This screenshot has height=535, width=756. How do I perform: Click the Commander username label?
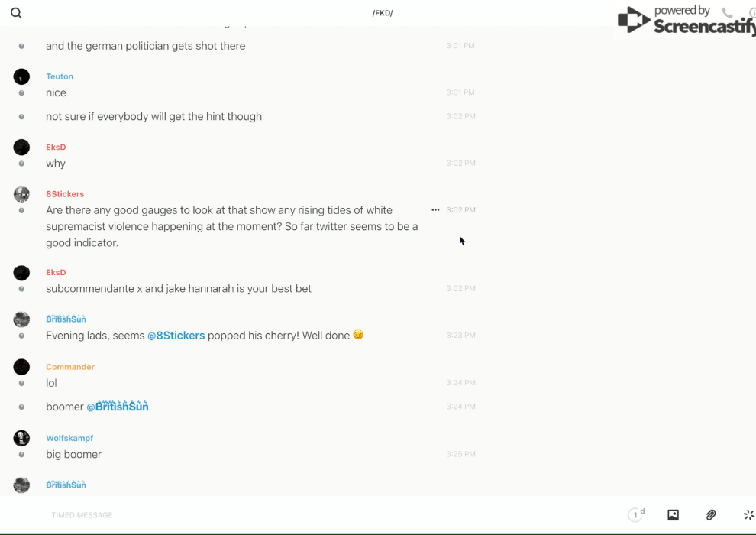point(70,367)
